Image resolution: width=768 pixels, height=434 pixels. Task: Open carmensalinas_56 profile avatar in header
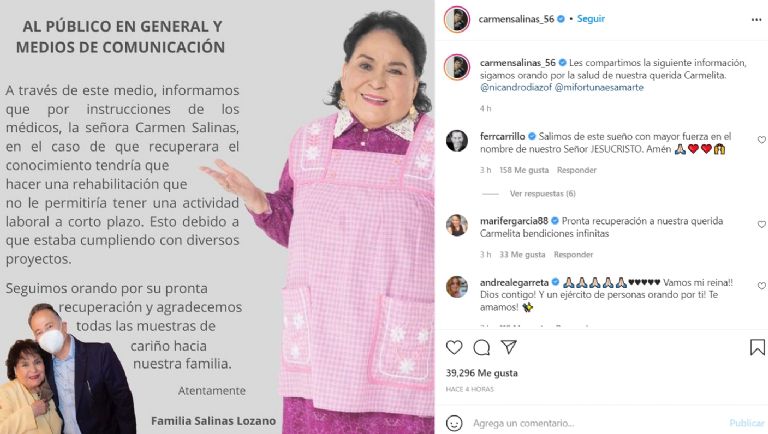pos(457,20)
